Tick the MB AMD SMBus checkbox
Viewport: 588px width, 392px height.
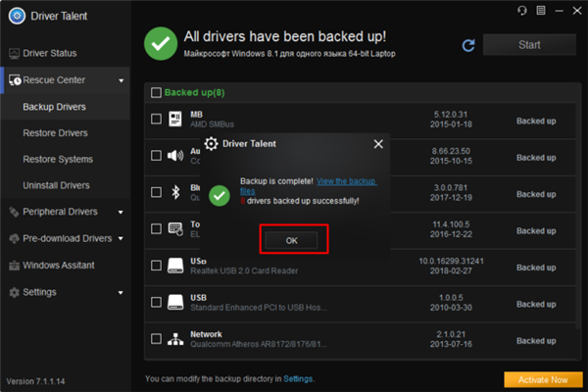pos(156,119)
